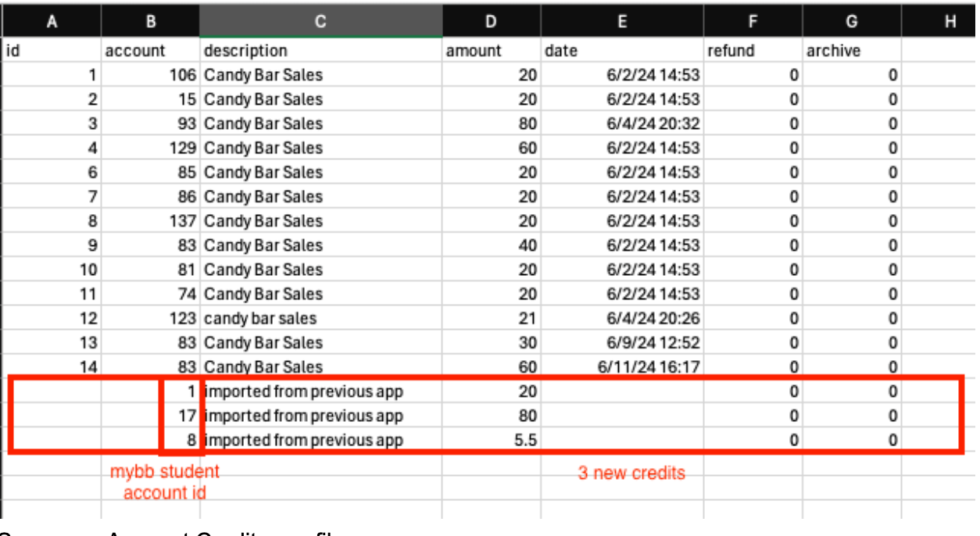Select account cell containing 86
The width and height of the screenshot is (980, 536).
pos(151,196)
